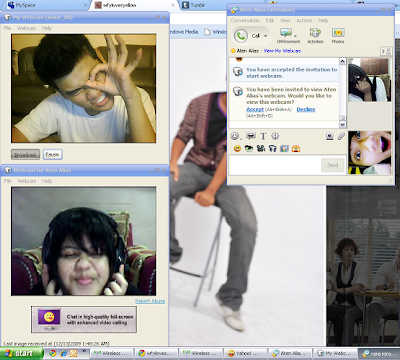This screenshot has width=400, height=360.
Task: Open File menu in My Webcam window
Action: click(7, 28)
